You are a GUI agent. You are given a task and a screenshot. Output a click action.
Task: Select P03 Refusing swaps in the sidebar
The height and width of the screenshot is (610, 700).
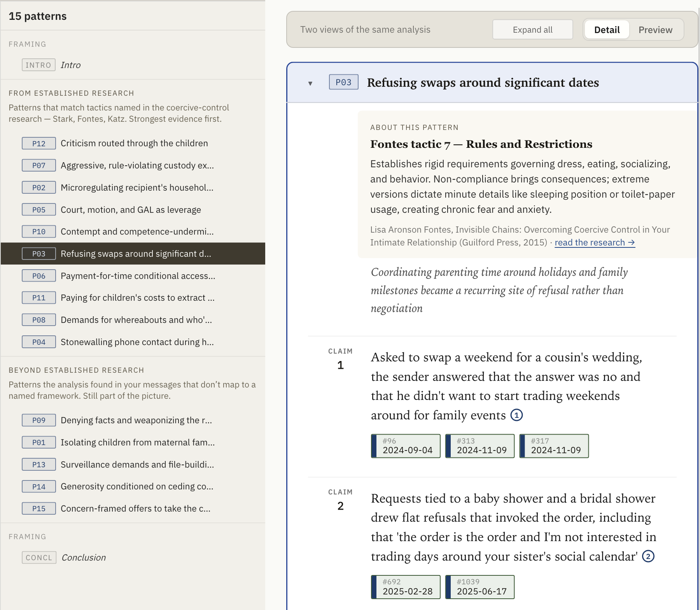tap(133, 254)
